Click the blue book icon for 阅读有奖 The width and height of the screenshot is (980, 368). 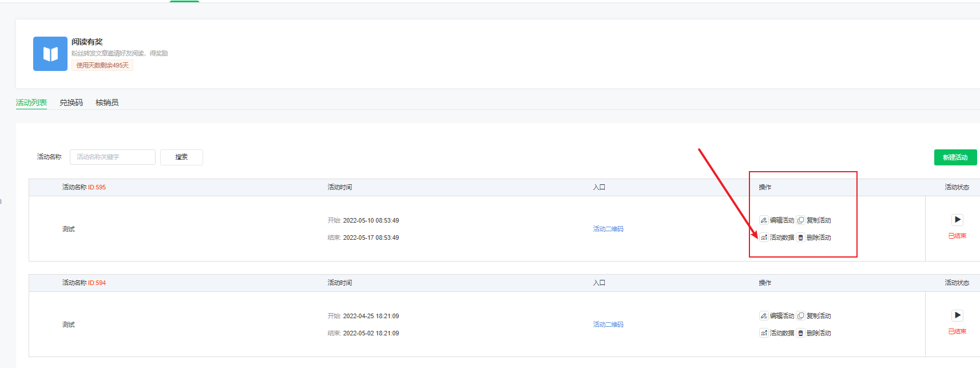[50, 54]
